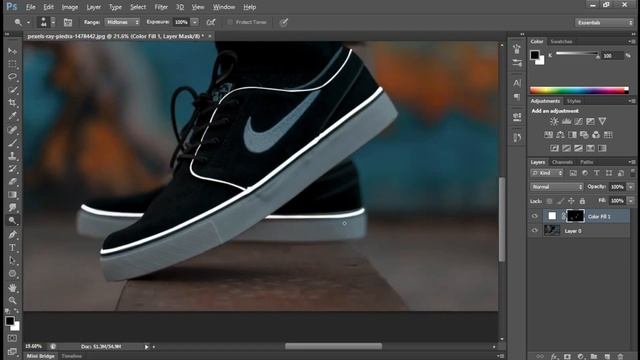Select the Crop tool
The height and width of the screenshot is (360, 640).
click(x=12, y=103)
